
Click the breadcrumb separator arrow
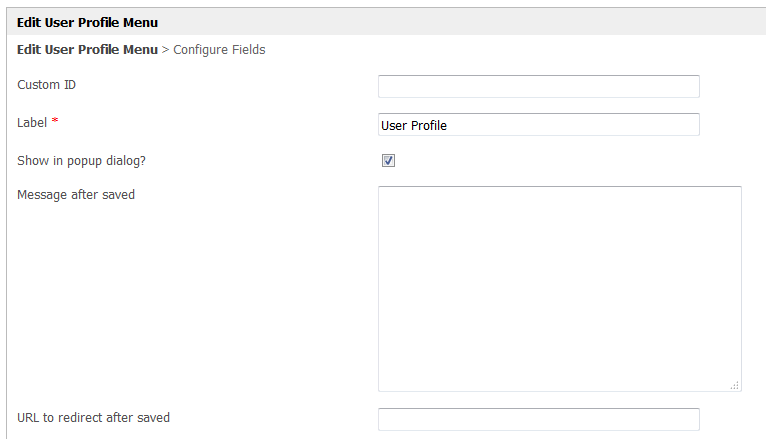(165, 49)
